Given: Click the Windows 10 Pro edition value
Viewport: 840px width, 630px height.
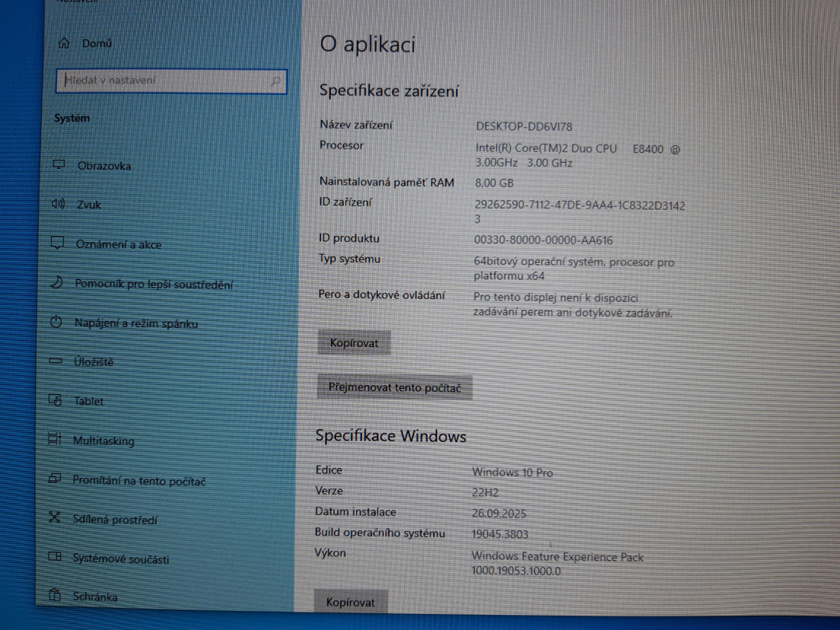Looking at the screenshot, I should (512, 472).
